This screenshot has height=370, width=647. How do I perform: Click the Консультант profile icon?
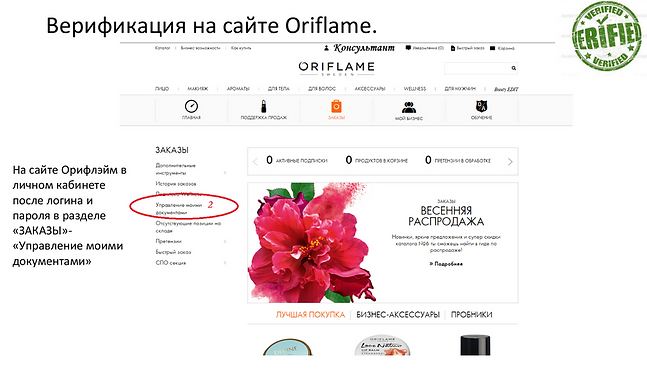[x=326, y=48]
